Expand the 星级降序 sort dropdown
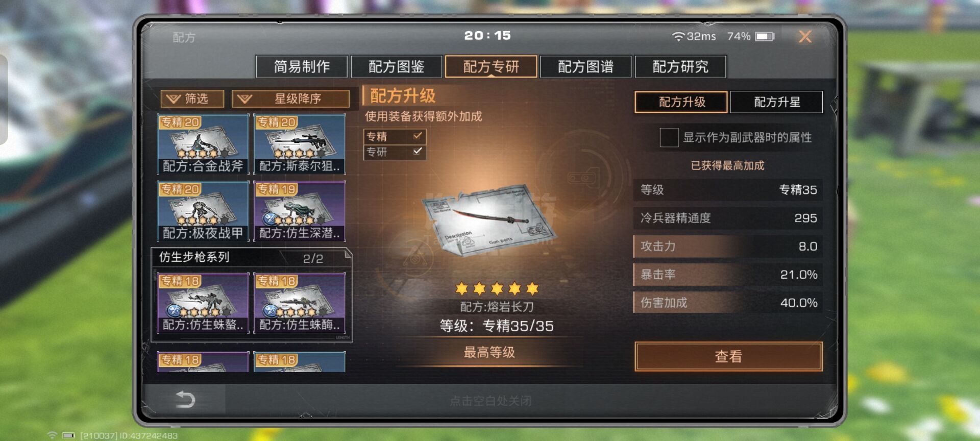Viewport: 980px width, 441px height. pos(290,99)
